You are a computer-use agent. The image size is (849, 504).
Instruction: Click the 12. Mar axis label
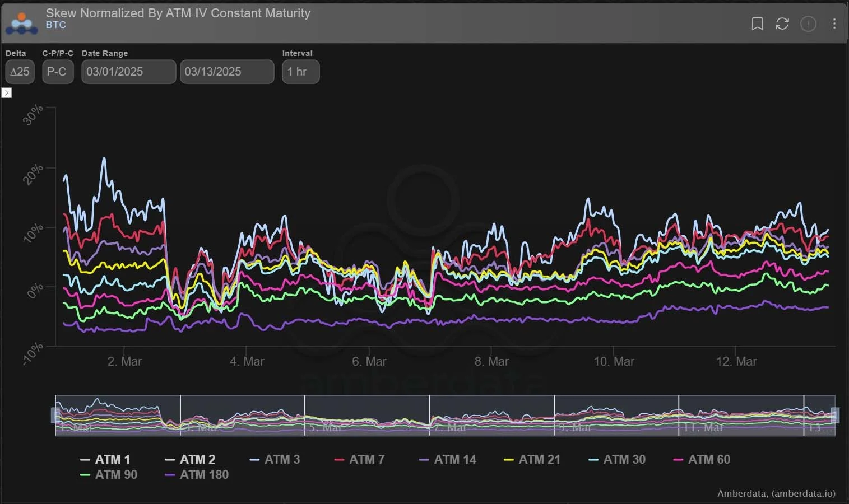tap(736, 362)
